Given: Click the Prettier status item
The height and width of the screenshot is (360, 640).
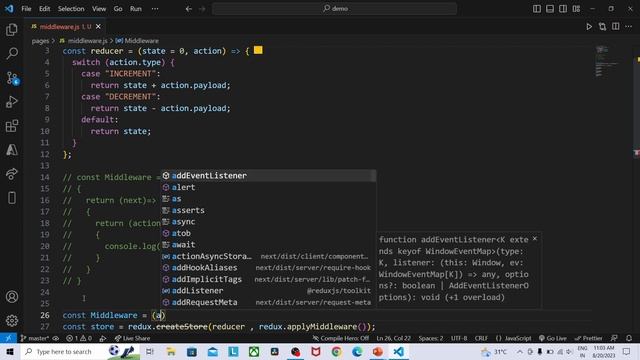Looking at the screenshot, I should coord(588,338).
